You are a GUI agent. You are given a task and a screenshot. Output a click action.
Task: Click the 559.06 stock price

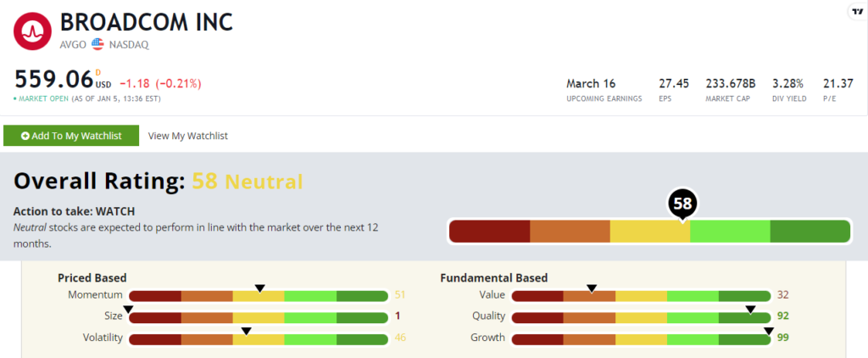click(x=53, y=79)
